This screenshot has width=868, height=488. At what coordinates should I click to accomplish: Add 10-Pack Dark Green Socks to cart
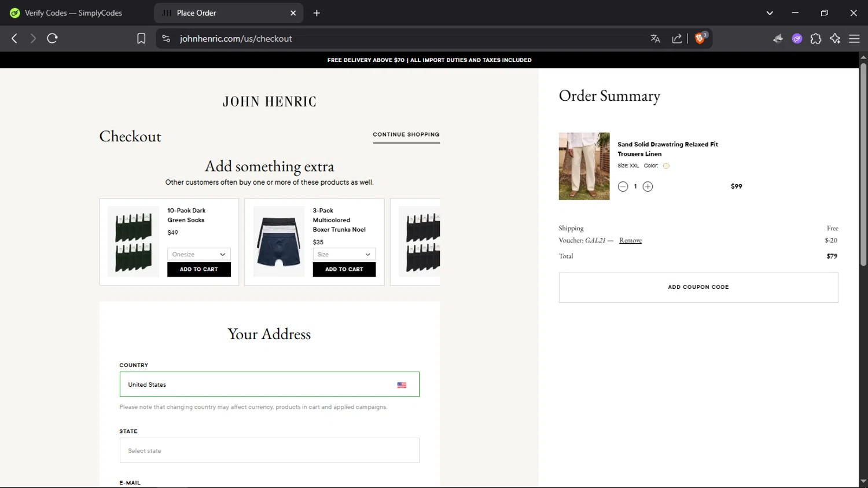point(199,269)
